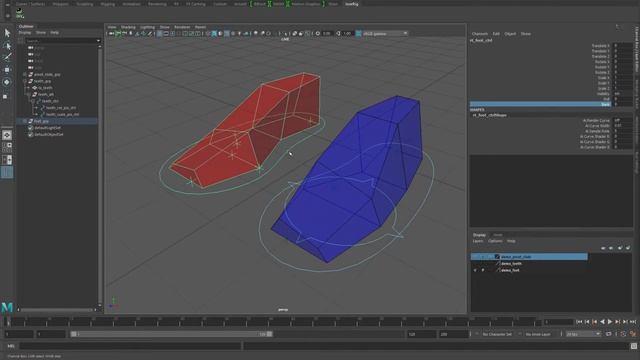The image size is (640, 360).
Task: Choose the Paint selection brush tool
Action: point(7,57)
